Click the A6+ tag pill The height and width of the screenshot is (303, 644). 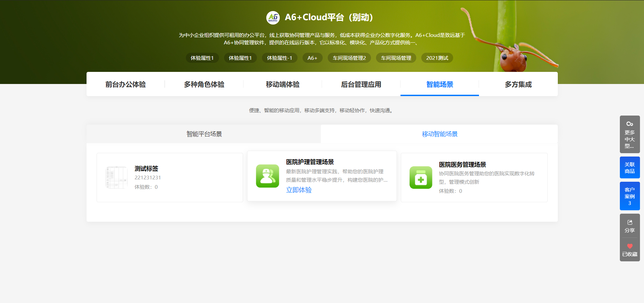pyautogui.click(x=312, y=58)
